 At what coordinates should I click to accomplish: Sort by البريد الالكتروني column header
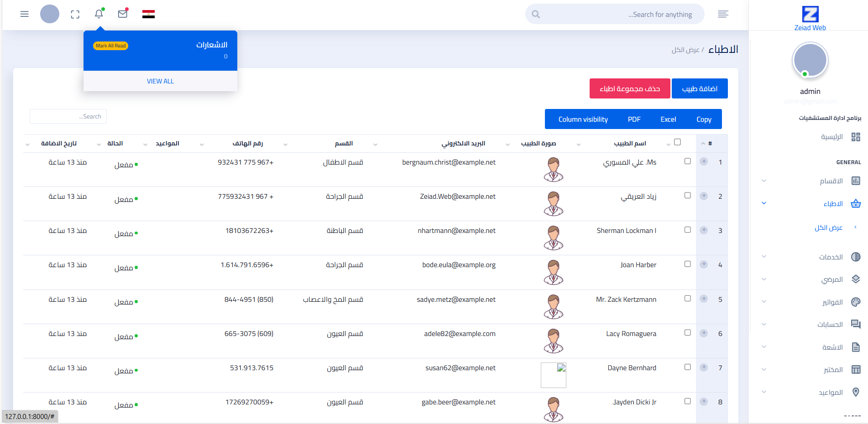(x=463, y=143)
